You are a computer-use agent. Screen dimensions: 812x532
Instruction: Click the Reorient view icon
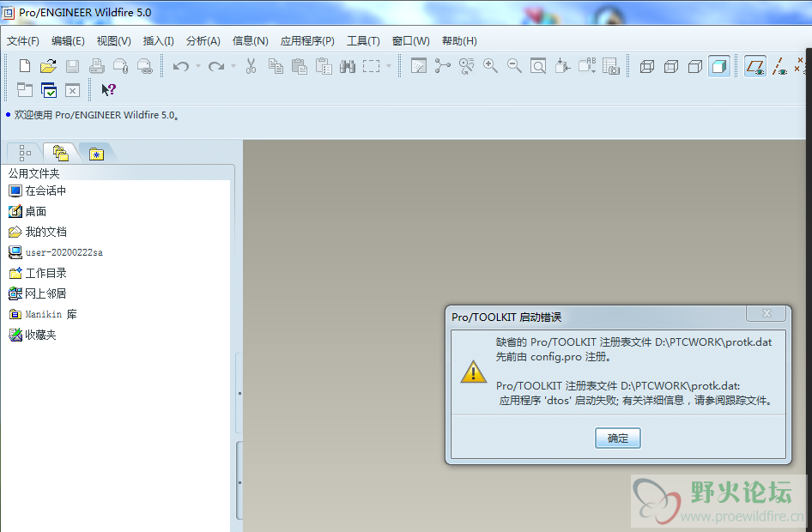562,66
